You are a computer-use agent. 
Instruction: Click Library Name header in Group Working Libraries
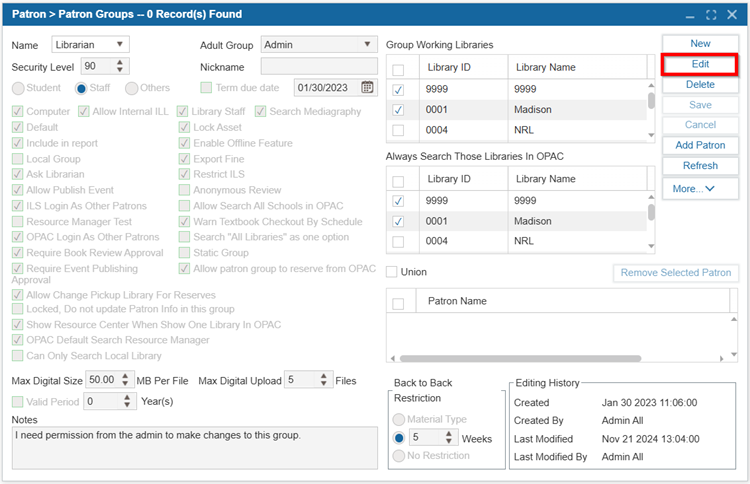pos(545,67)
